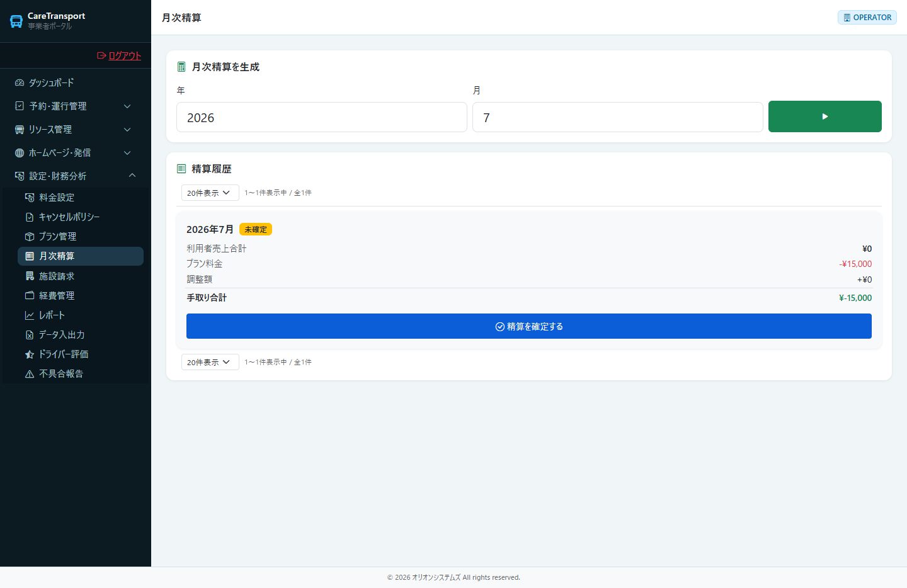
Task: Click the 未確定 status badge
Action: (256, 229)
